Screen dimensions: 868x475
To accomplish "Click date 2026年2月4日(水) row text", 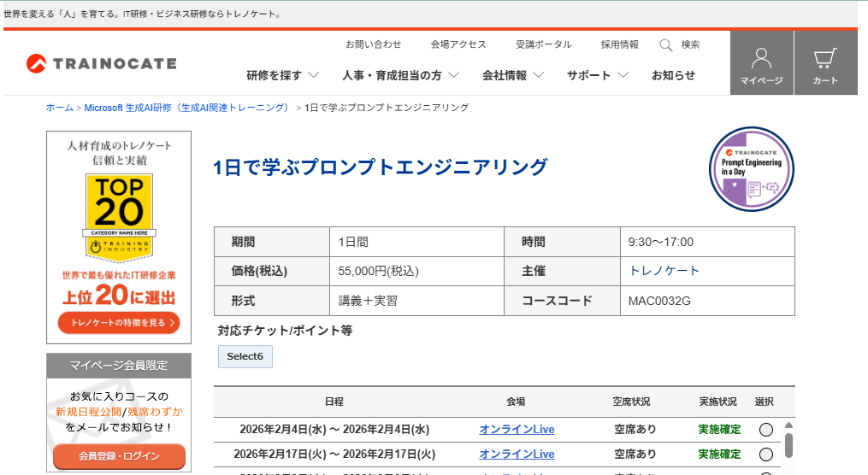I will (334, 430).
